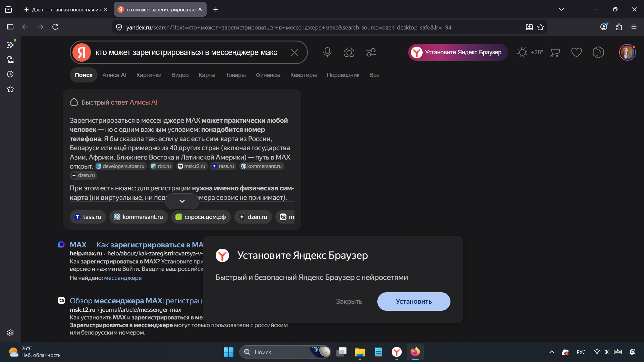Open the Все search categories tab
Screen dimensions: 644x362
[x=374, y=75]
